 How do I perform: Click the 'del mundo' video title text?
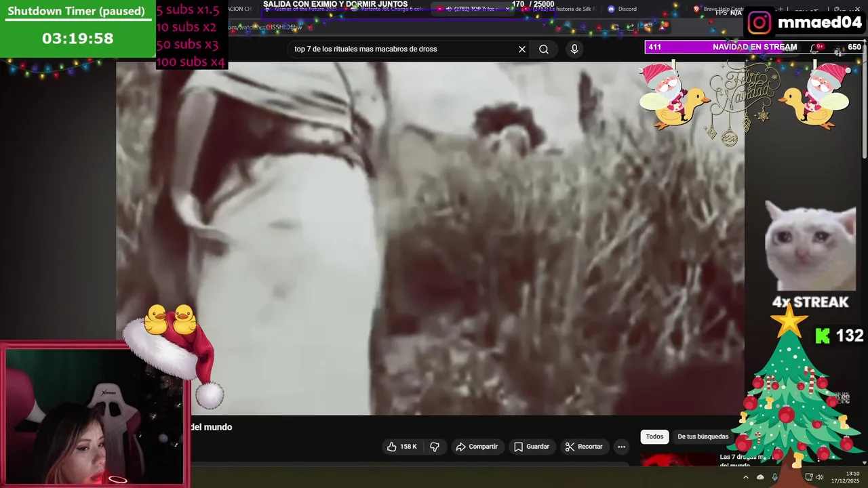pyautogui.click(x=211, y=427)
